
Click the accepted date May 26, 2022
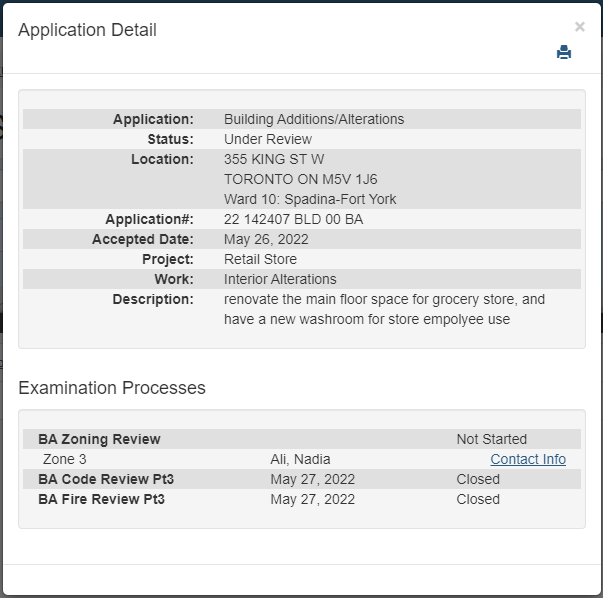point(266,239)
